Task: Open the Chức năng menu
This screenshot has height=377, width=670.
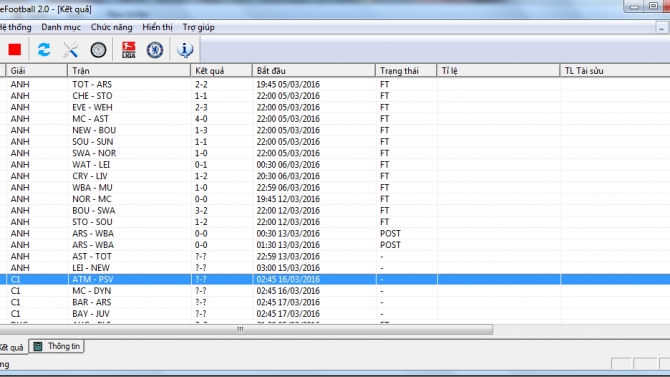Action: 112,27
